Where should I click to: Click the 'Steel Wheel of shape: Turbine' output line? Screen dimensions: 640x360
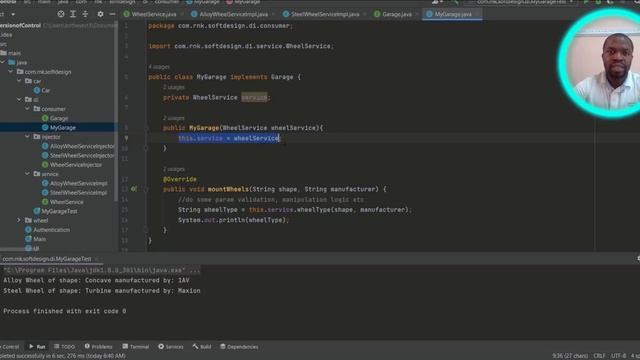(102, 291)
